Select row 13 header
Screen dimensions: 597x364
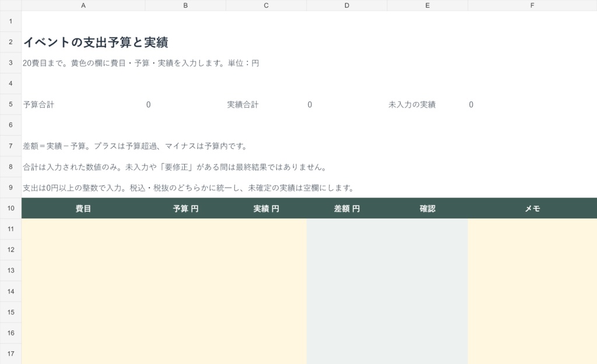[10, 270]
